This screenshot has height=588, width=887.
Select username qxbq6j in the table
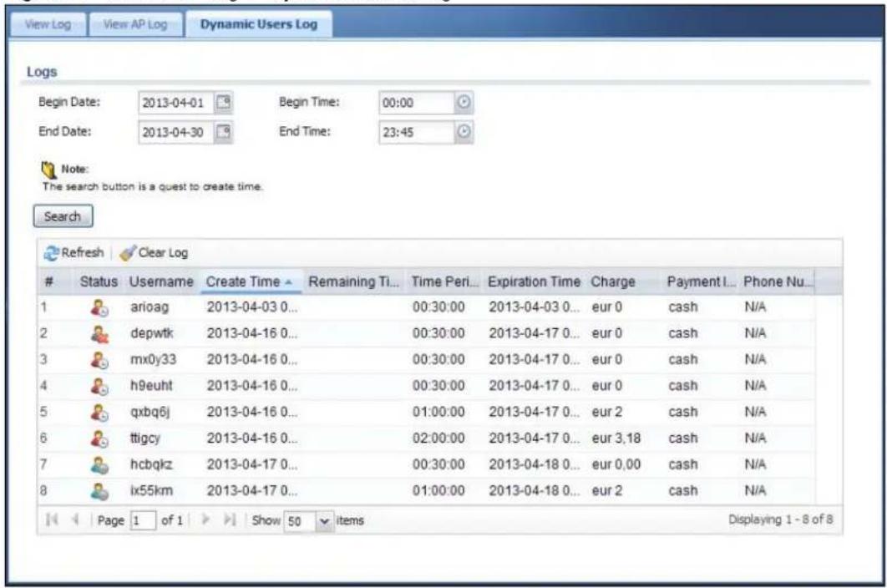click(x=150, y=412)
